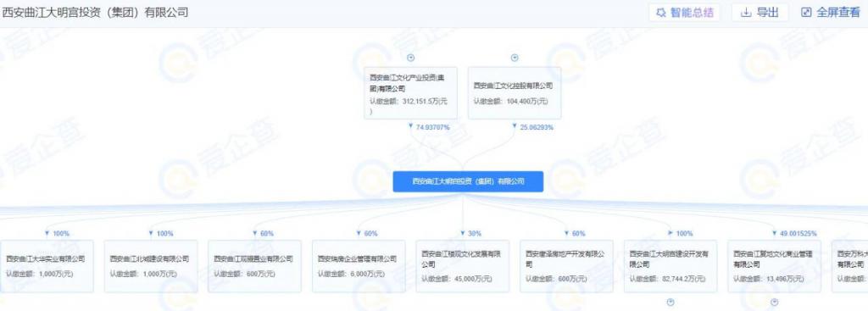Screen dimensions: 868x311
Task: Open the 智能总结 smart summary
Action: (x=684, y=13)
